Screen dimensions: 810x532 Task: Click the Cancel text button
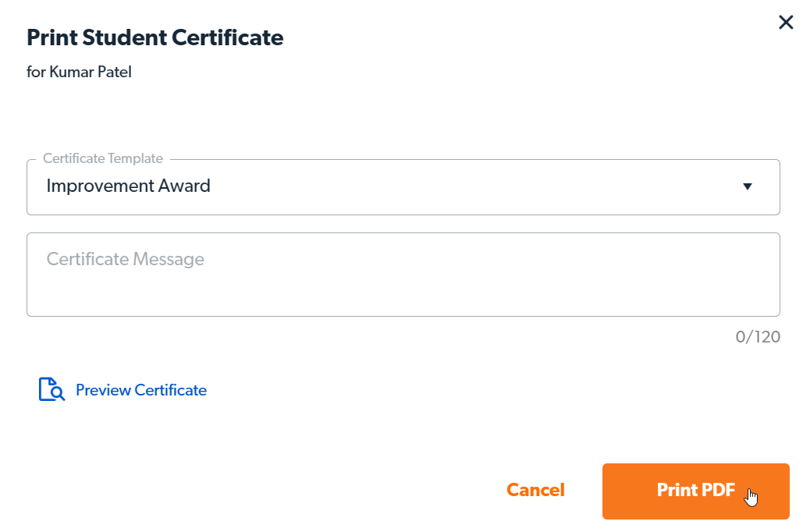(535, 491)
